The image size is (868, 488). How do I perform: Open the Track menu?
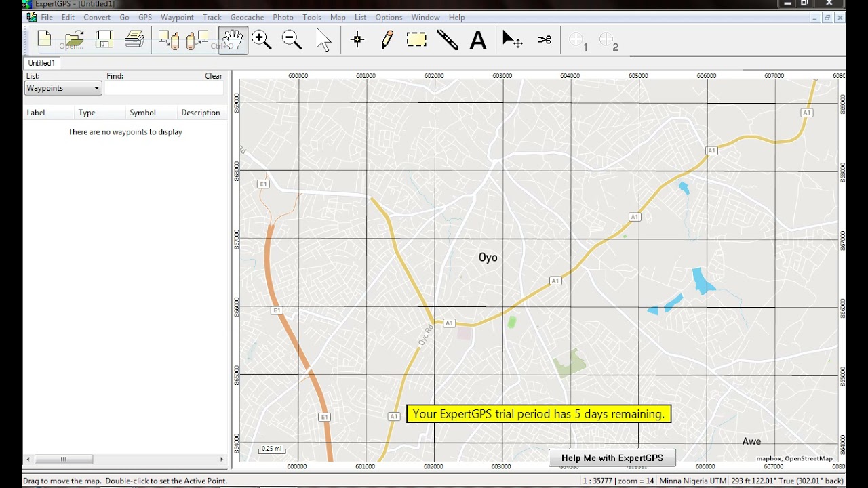point(212,17)
